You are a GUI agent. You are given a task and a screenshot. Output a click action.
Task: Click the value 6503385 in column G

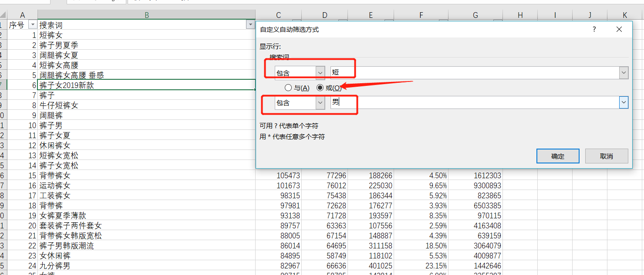[x=487, y=206]
